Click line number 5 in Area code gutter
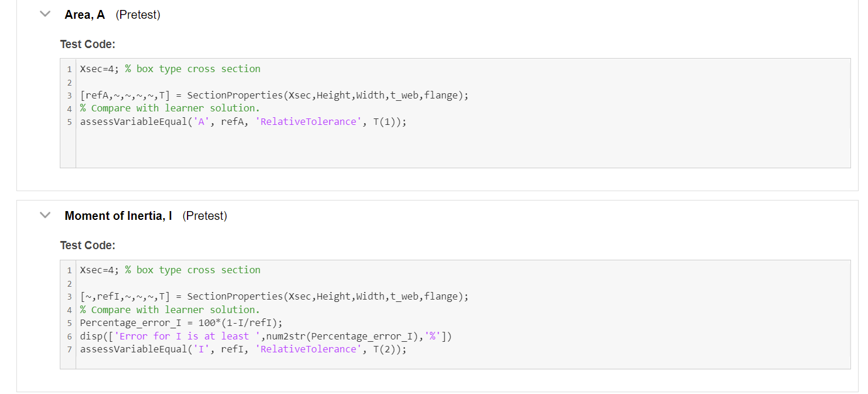Viewport: 868px width, 394px height. coord(69,122)
